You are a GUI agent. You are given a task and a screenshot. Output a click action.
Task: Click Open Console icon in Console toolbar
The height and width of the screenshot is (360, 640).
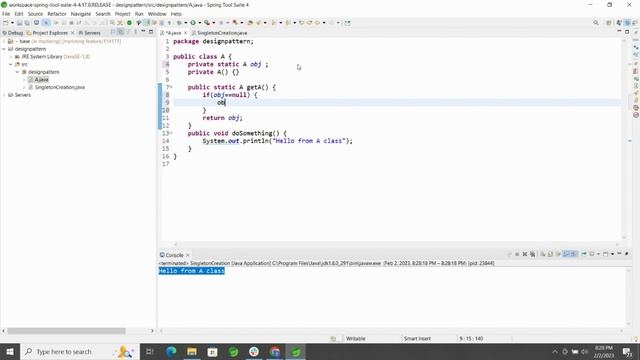point(606,254)
